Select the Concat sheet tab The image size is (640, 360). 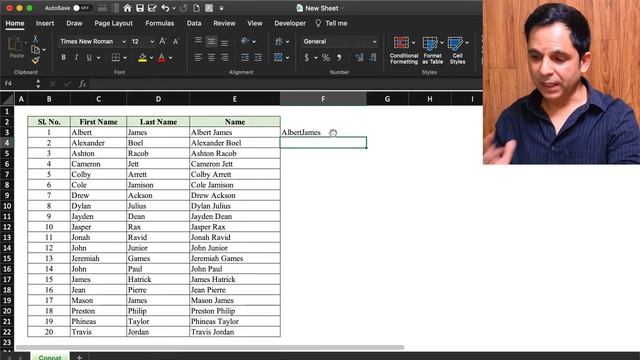pyautogui.click(x=50, y=357)
